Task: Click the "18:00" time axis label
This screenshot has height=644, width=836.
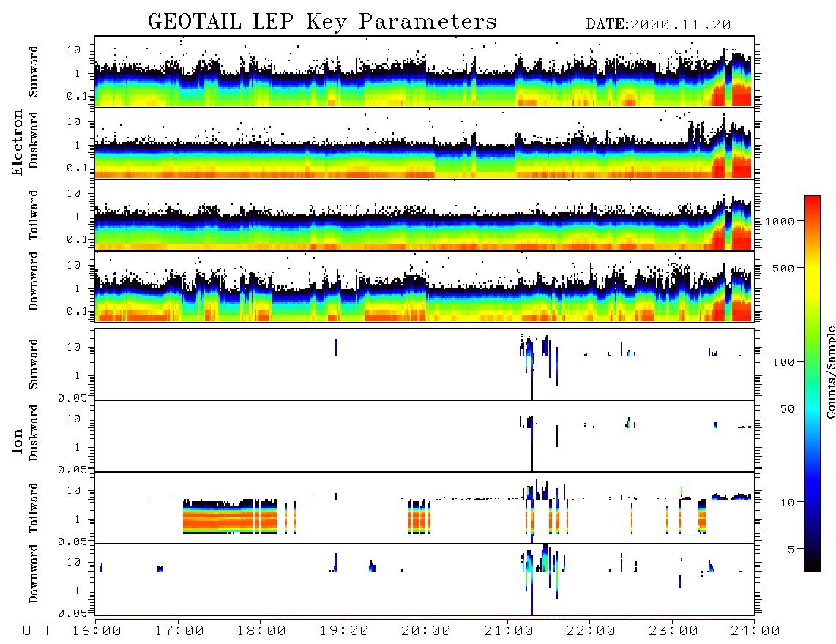Action: pyautogui.click(x=261, y=631)
